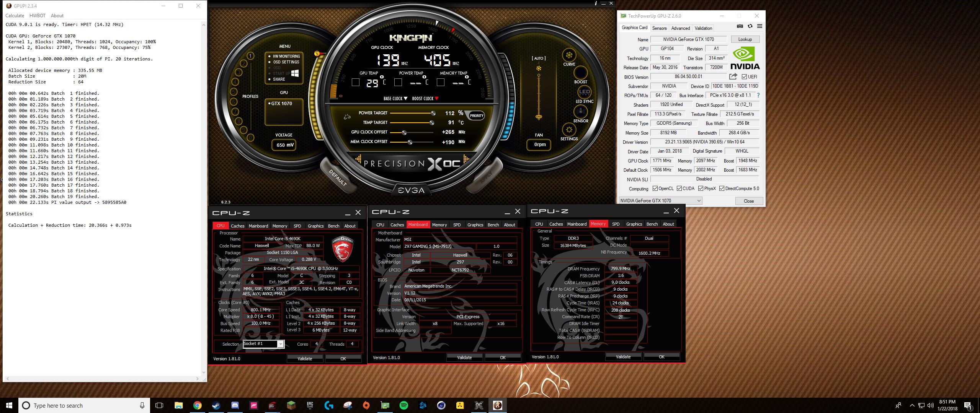The width and height of the screenshot is (980, 413).
Task: Toggle DirectCompute 5.0 checkbox
Action: tap(722, 189)
